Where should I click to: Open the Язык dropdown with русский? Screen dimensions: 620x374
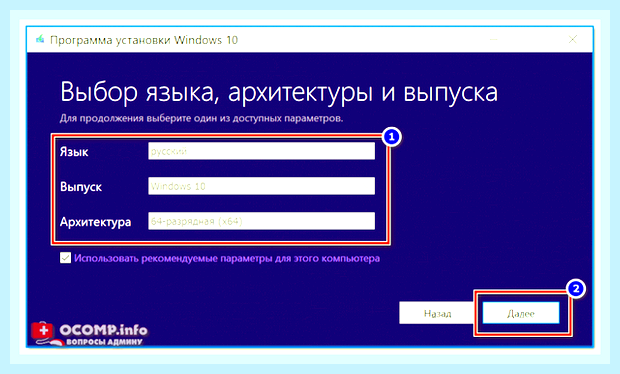tap(261, 151)
